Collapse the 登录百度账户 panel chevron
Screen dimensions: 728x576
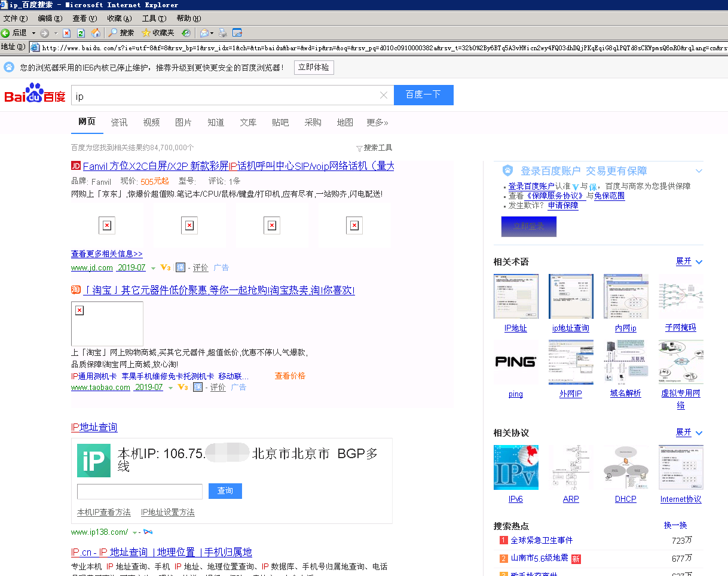[699, 171]
